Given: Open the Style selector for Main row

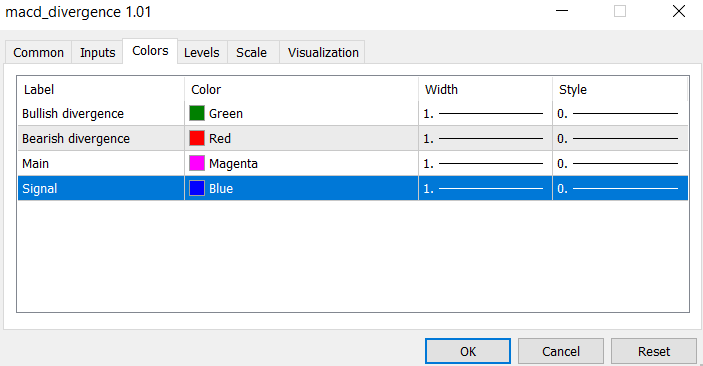Looking at the screenshot, I should pyautogui.click(x=620, y=164).
